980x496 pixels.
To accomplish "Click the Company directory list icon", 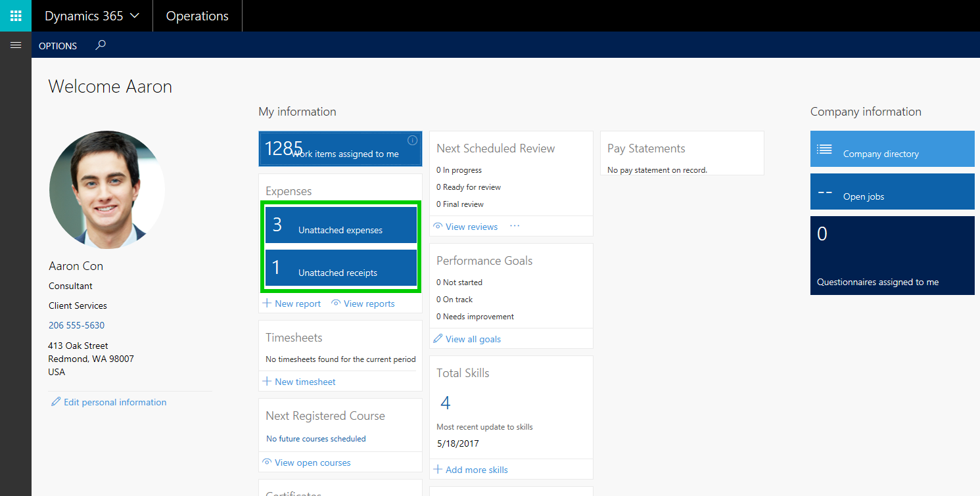I will 824,149.
